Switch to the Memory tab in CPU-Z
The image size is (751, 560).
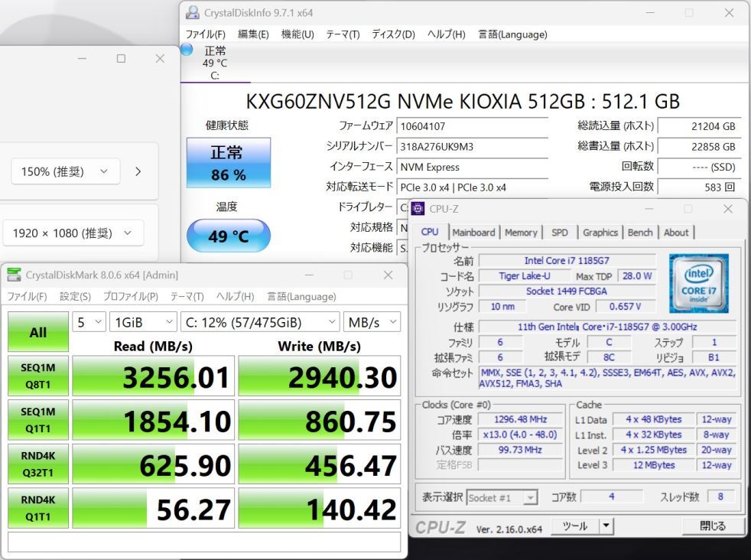[521, 232]
